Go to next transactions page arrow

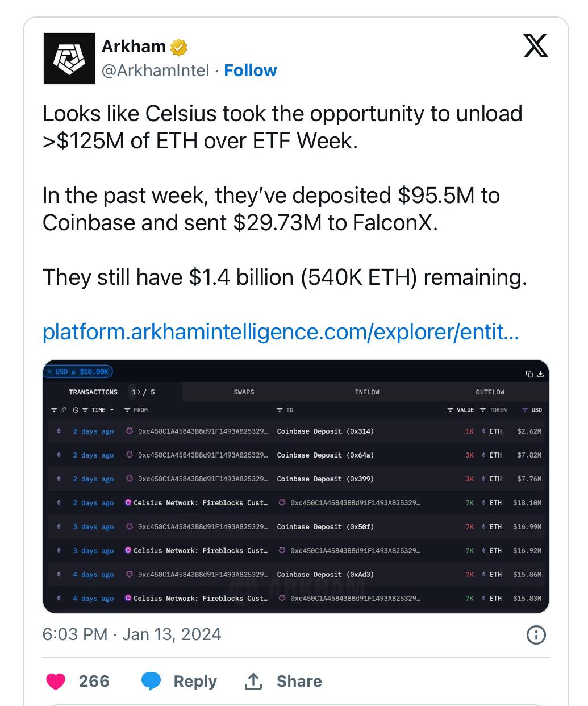pyautogui.click(x=139, y=392)
